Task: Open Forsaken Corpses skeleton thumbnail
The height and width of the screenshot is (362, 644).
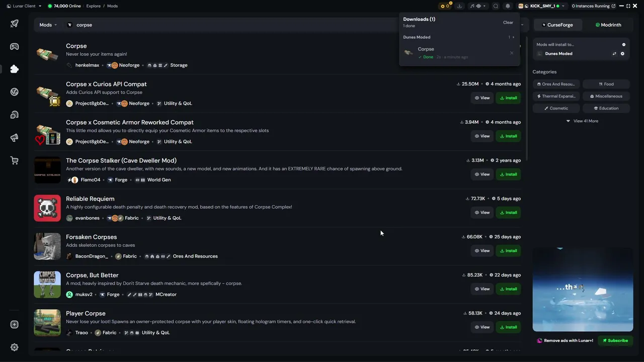Action: tap(47, 246)
